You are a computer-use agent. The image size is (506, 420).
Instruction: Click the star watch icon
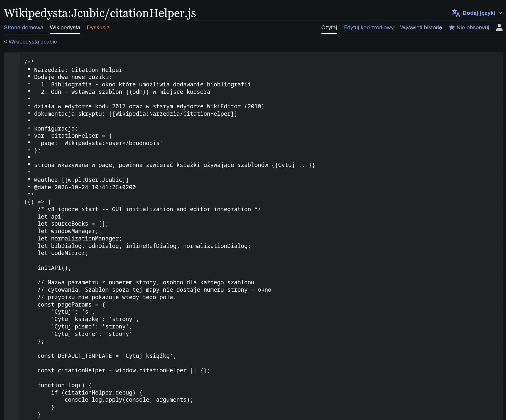pyautogui.click(x=452, y=27)
